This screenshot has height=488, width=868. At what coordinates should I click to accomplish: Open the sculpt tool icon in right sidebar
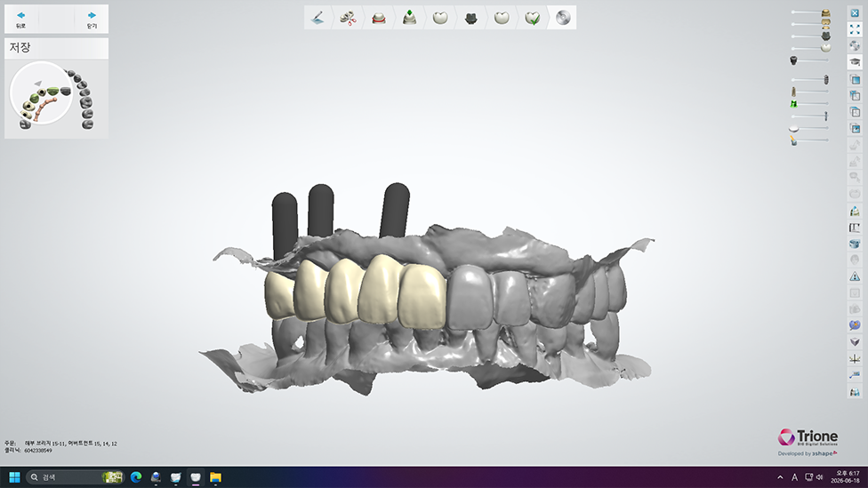(x=855, y=211)
